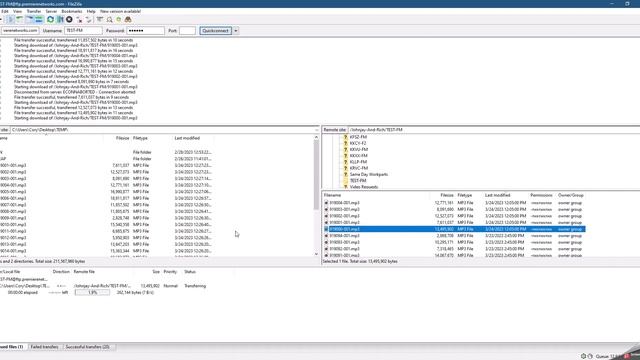
Task: Select remote file sized 8,091,690
Action: point(454,209)
